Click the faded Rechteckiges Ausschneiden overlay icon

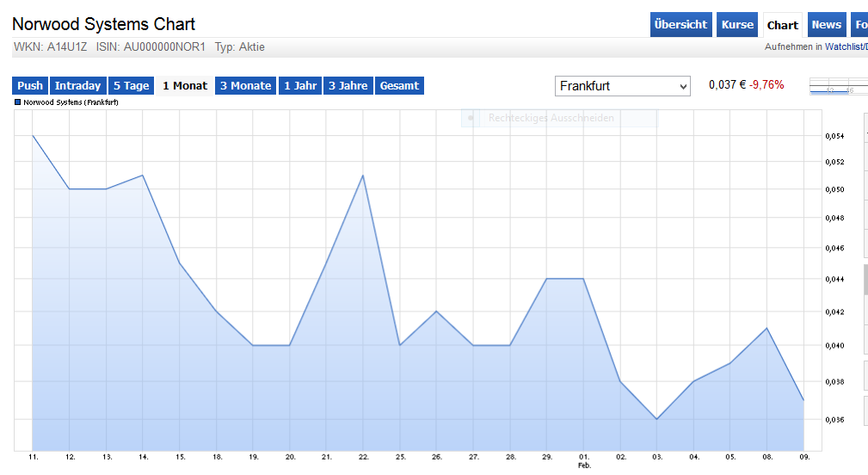471,118
